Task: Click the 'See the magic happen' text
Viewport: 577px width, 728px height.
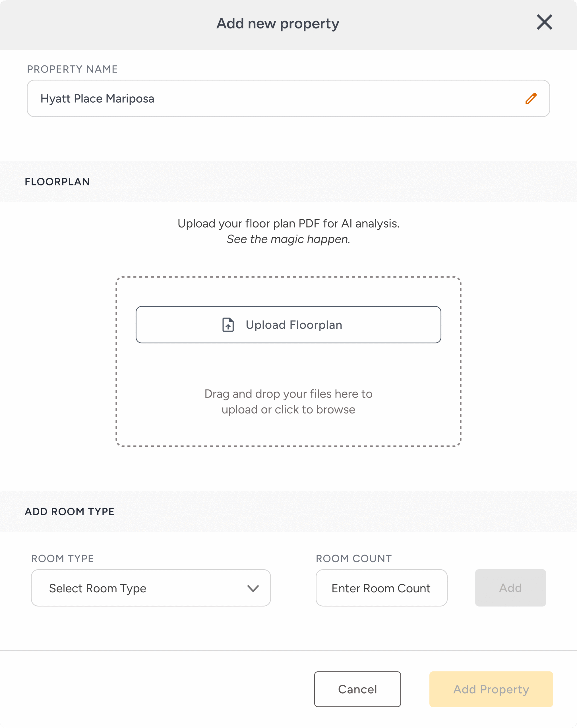Action: [x=288, y=239]
